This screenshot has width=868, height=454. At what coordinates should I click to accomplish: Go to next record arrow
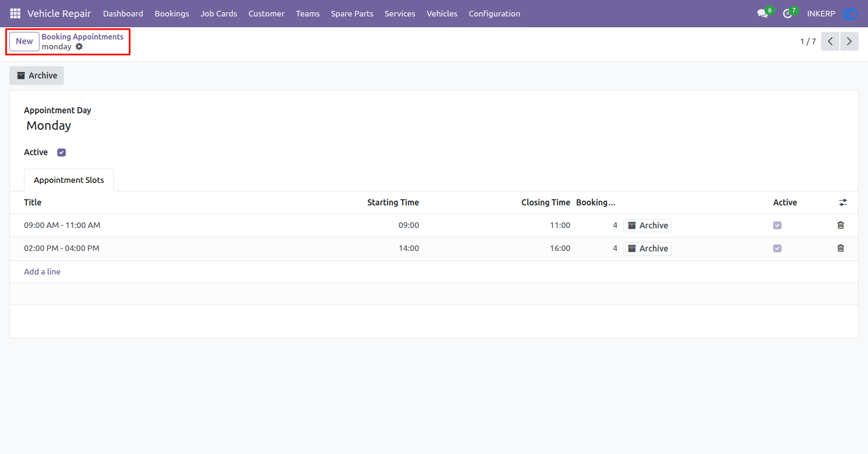pos(849,41)
